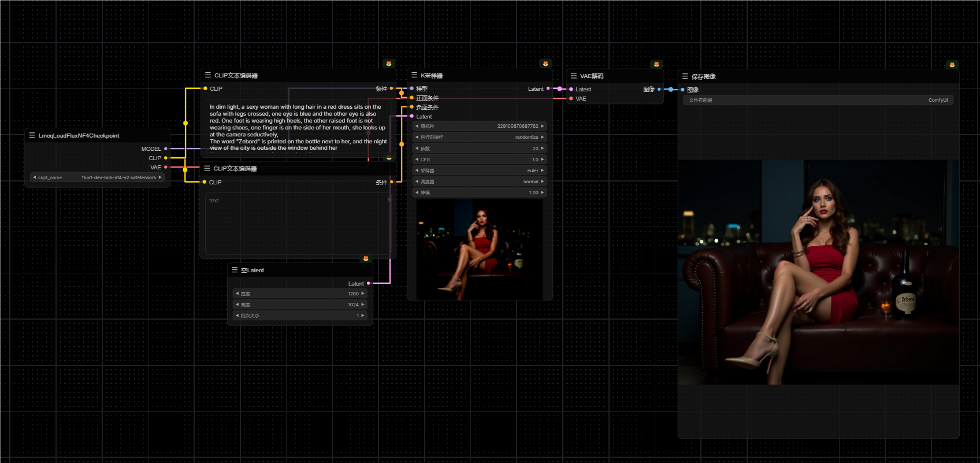
Task: Open the 保存图像 node hamburger menu
Action: tap(685, 76)
